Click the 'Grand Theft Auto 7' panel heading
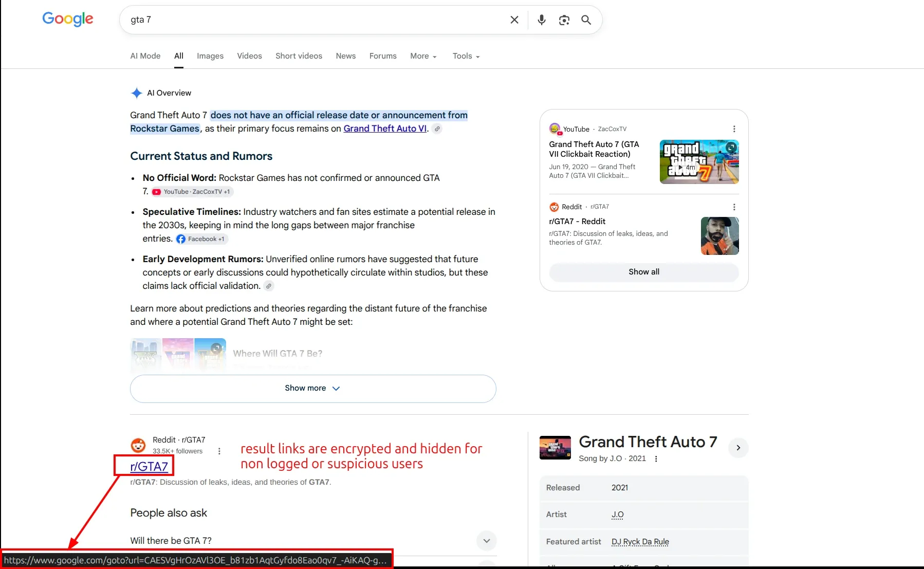Viewport: 924px width, 569px height. (648, 442)
